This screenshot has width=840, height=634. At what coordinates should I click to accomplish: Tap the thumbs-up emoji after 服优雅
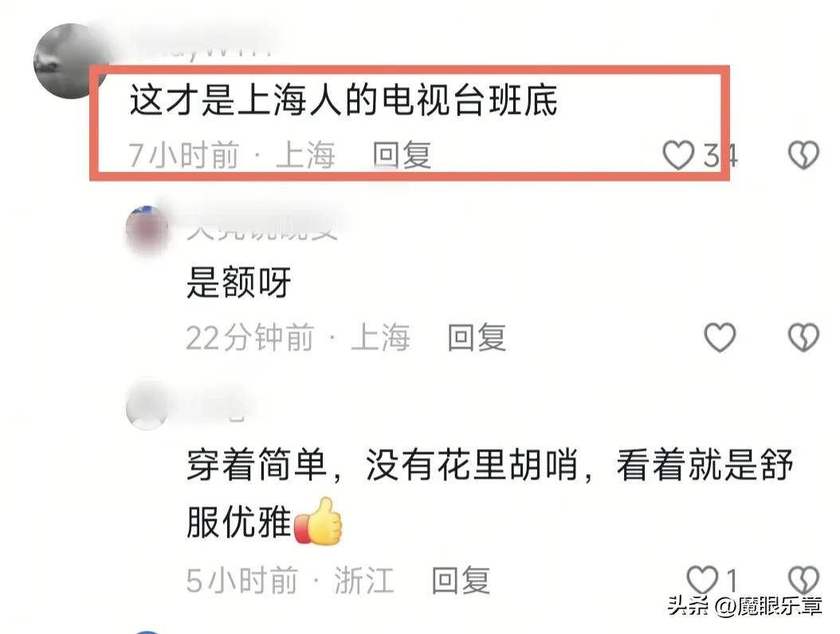[318, 522]
